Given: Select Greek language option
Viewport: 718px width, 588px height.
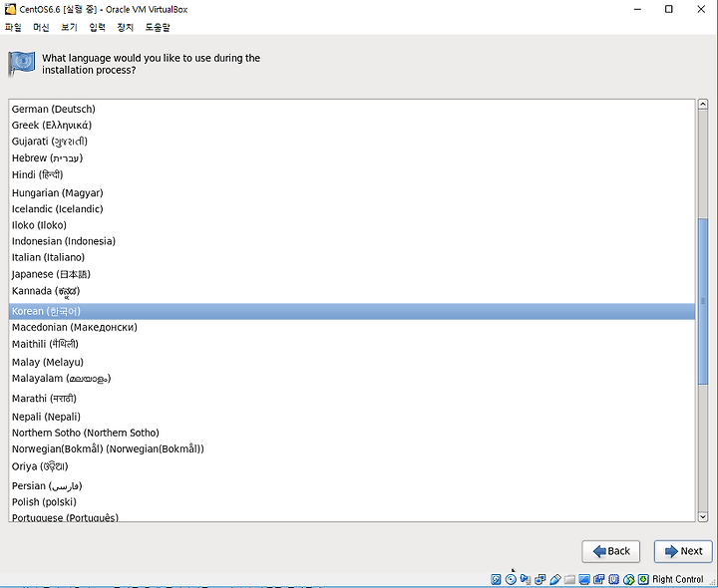Looking at the screenshot, I should (x=352, y=125).
